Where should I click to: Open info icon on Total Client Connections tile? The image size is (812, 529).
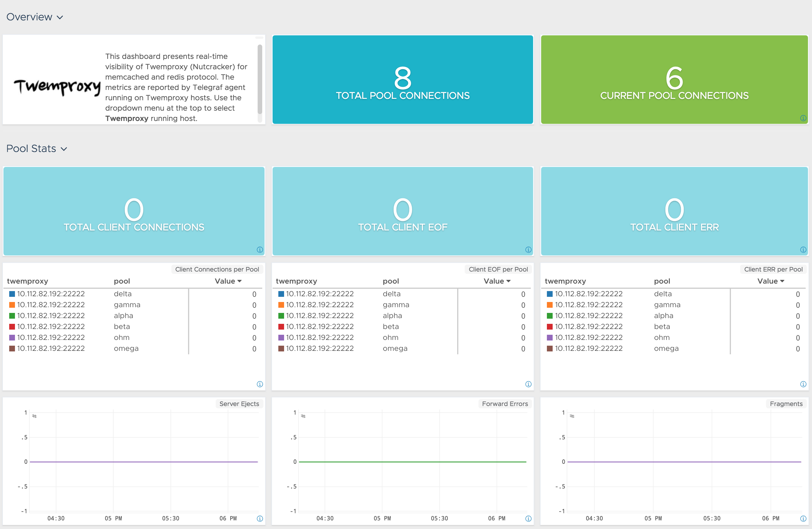point(260,249)
